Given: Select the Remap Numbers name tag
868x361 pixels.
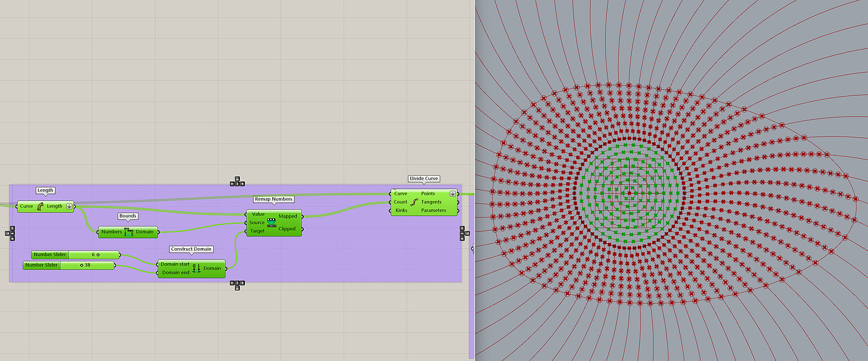Looking at the screenshot, I should 273,199.
